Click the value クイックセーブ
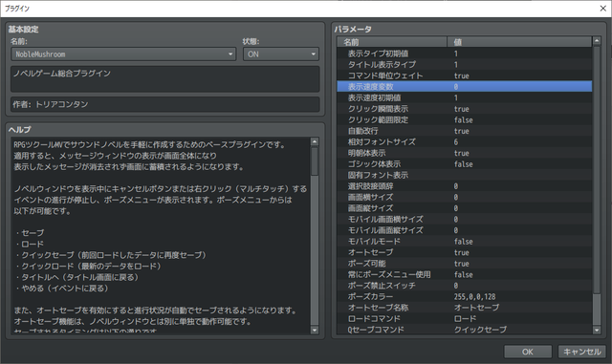612x364 pixels. 480,330
